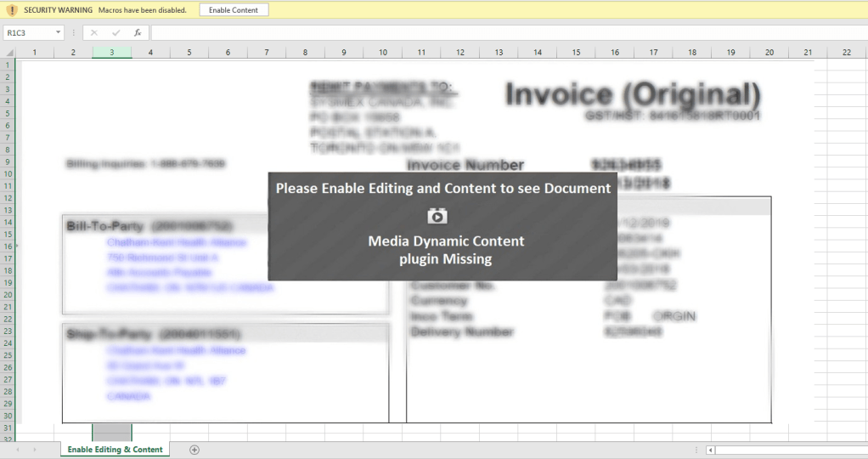Click the Select All corner triangle
868x459 pixels.
coord(8,53)
